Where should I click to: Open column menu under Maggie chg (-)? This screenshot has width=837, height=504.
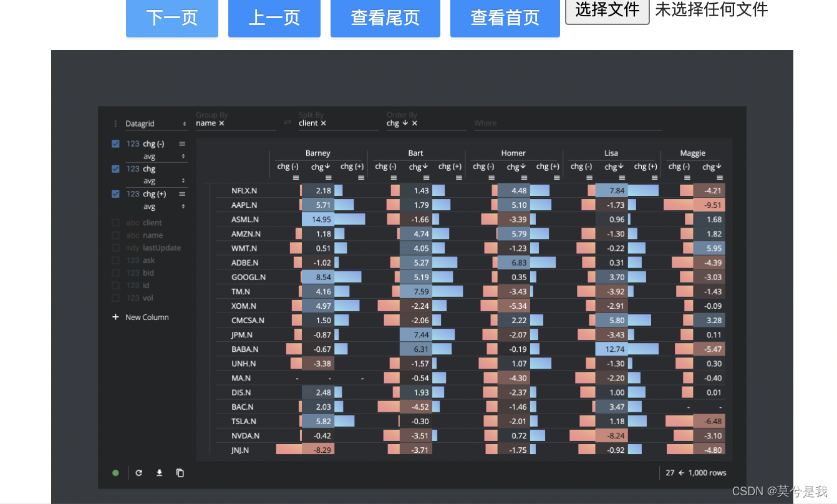coord(687,177)
